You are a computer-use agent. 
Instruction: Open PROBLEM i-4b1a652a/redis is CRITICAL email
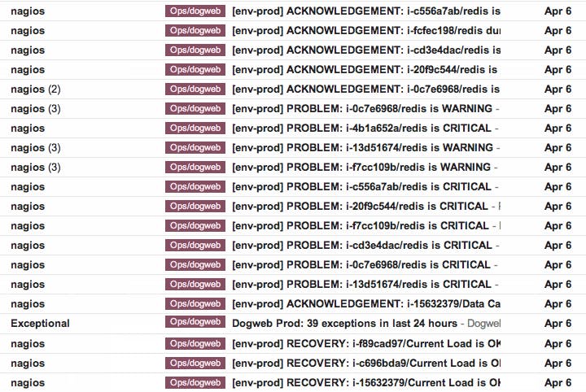tap(293, 128)
